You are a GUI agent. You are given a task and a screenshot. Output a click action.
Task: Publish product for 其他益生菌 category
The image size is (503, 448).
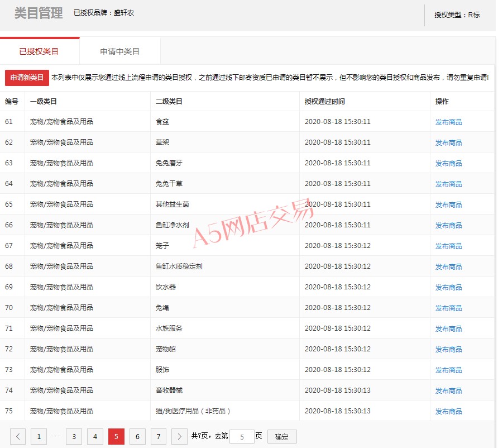448,204
